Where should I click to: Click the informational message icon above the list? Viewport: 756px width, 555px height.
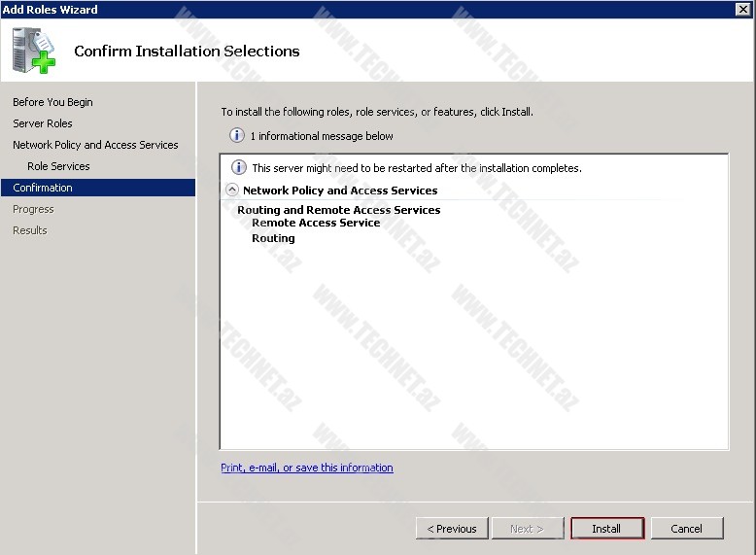[x=236, y=136]
